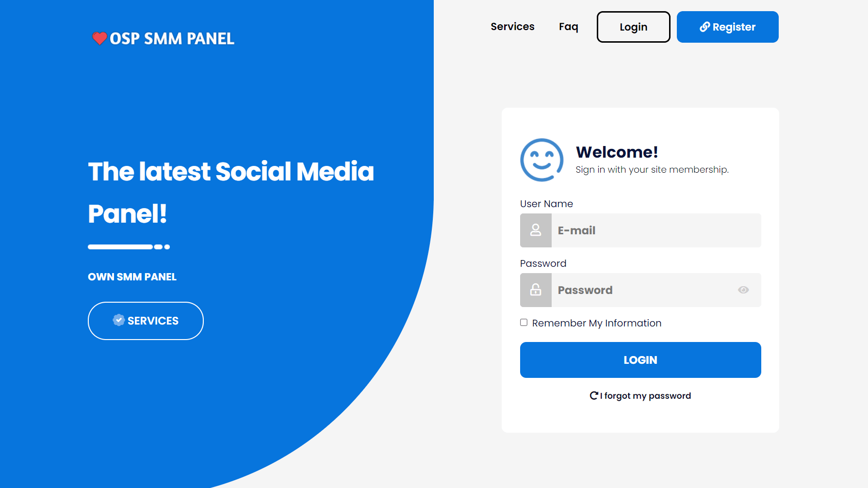
Task: Click the OWN SMM PANEL text
Action: coord(132,277)
